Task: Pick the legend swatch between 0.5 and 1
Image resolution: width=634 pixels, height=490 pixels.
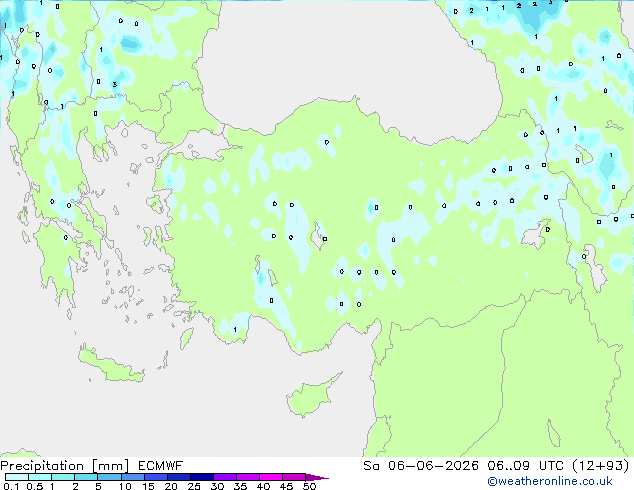Action: tap(40, 477)
